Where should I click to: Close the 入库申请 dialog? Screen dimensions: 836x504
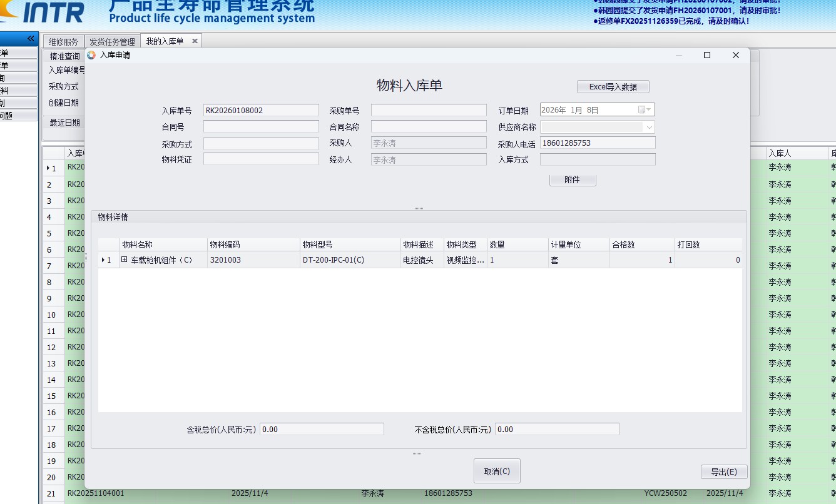pyautogui.click(x=736, y=55)
